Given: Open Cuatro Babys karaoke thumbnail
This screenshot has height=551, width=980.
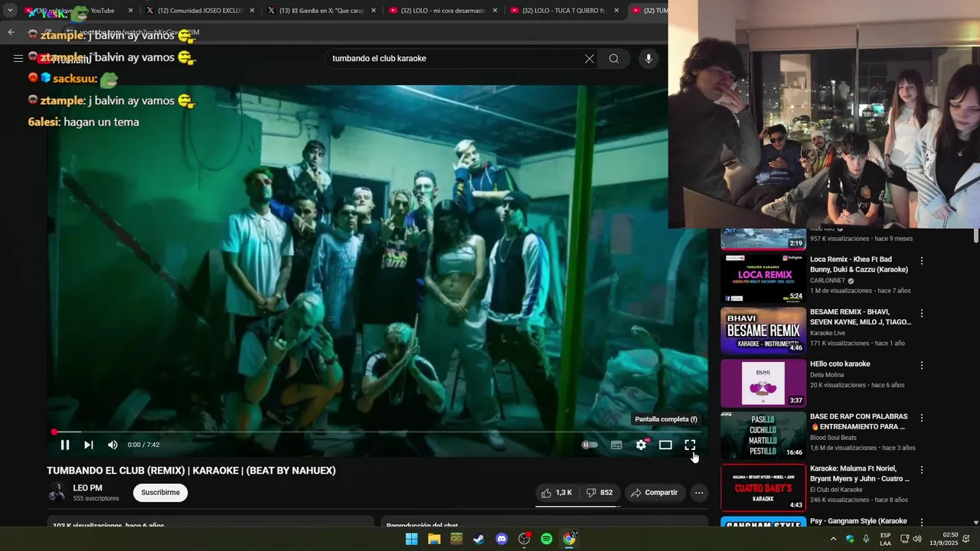Looking at the screenshot, I should [763, 487].
